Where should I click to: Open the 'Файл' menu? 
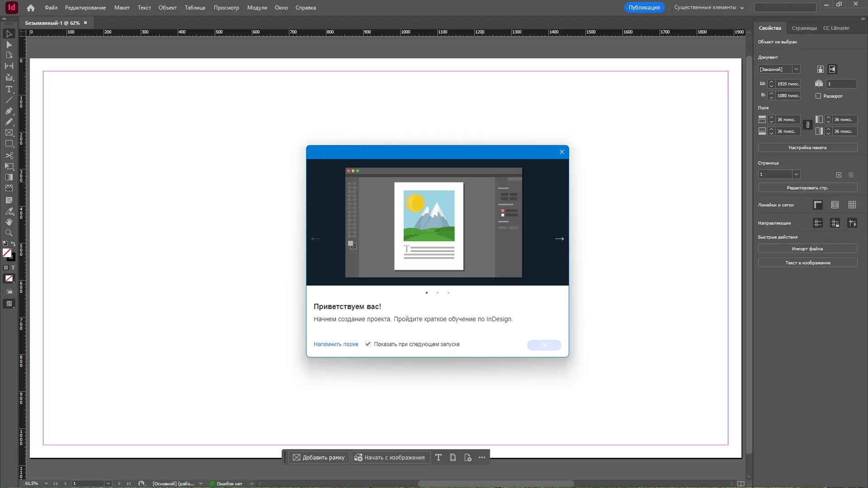coord(51,8)
